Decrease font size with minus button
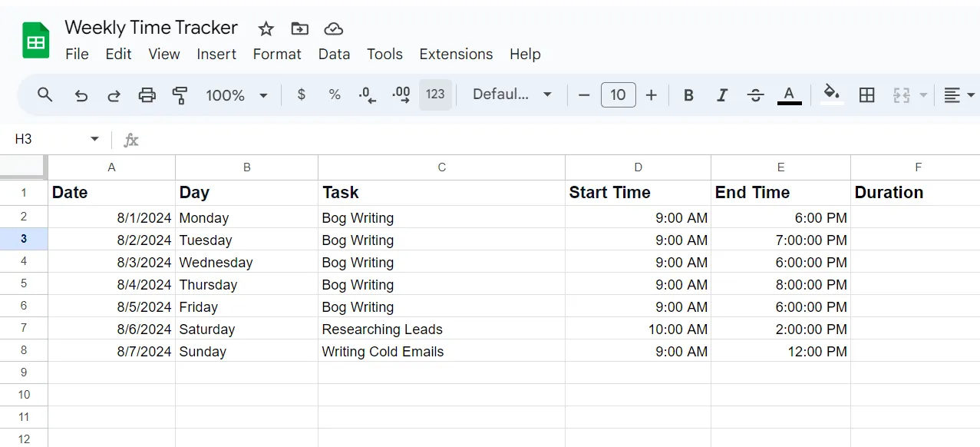This screenshot has width=980, height=447. click(584, 95)
